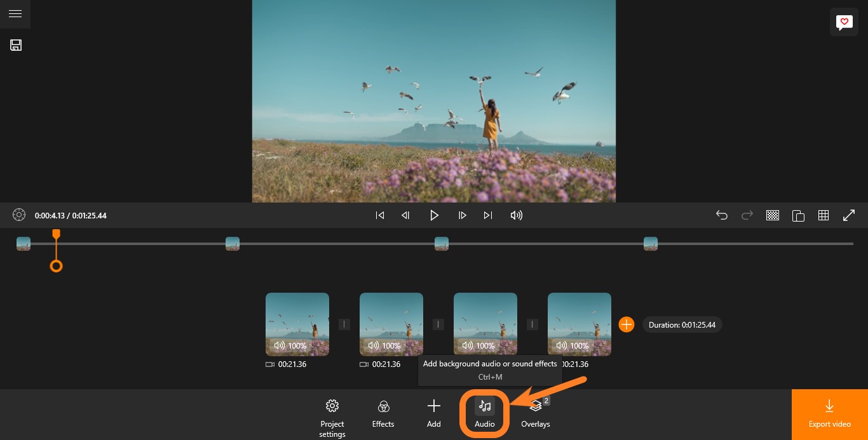This screenshot has height=440, width=868.
Task: Open Project settings
Action: (332, 416)
